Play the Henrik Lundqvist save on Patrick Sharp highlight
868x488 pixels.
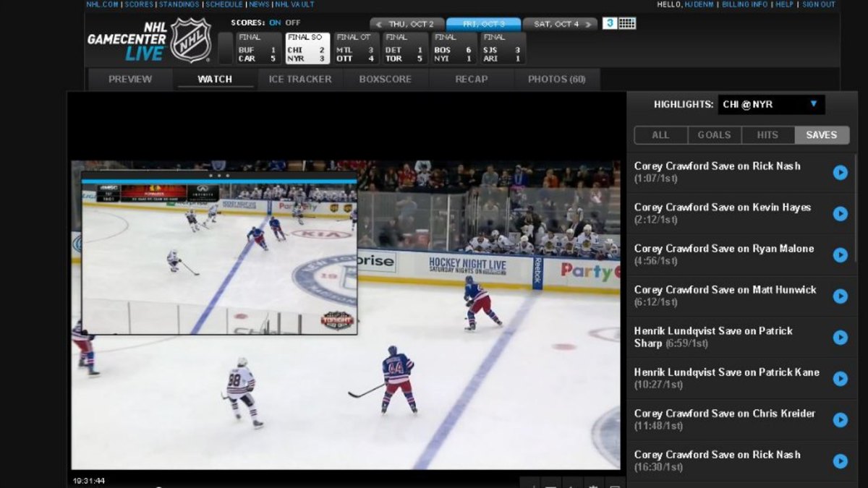tap(840, 338)
